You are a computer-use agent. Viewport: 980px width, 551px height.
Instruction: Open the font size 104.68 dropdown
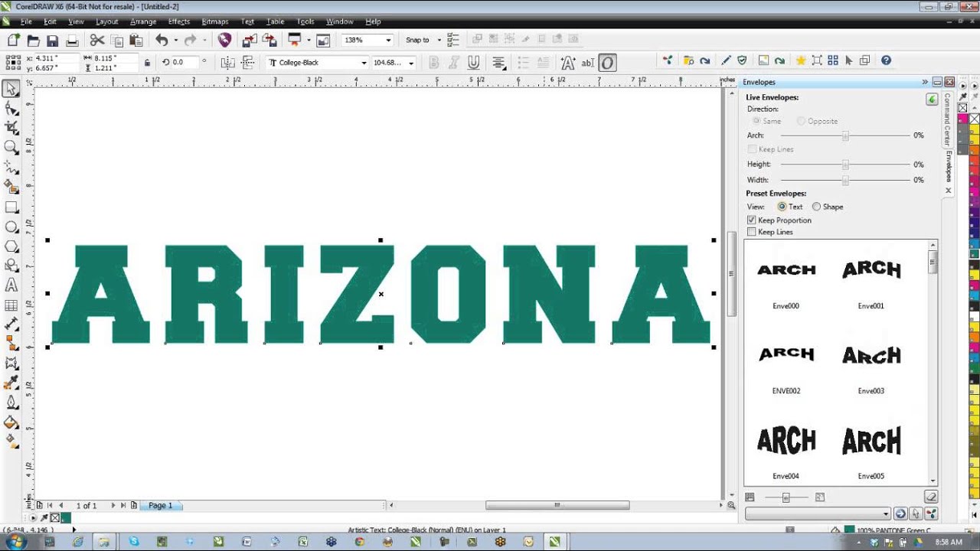pyautogui.click(x=412, y=63)
